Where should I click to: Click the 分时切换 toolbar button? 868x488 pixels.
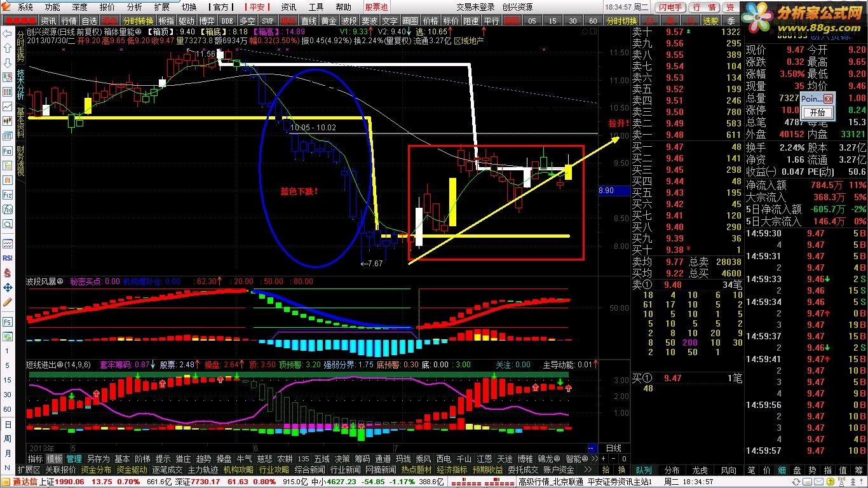point(621,21)
